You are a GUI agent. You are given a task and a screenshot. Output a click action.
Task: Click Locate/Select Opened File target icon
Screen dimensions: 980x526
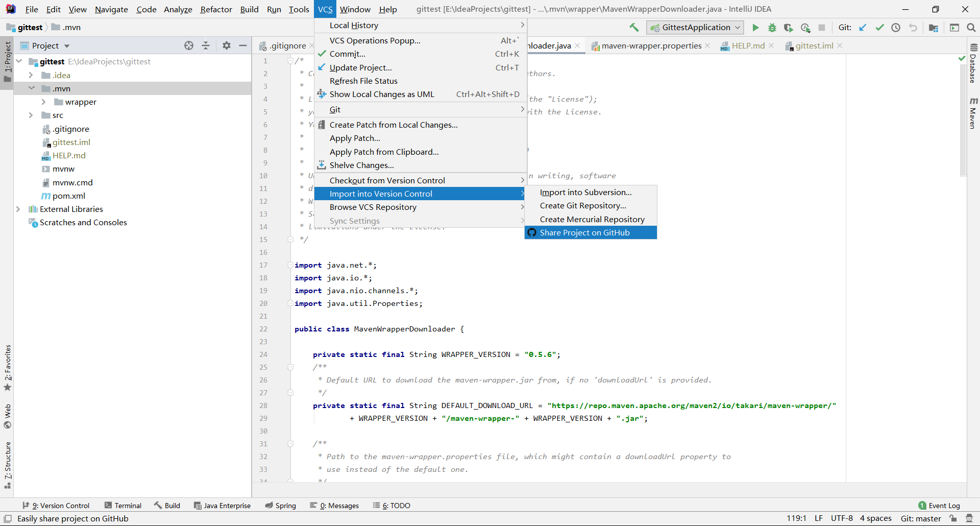[189, 45]
